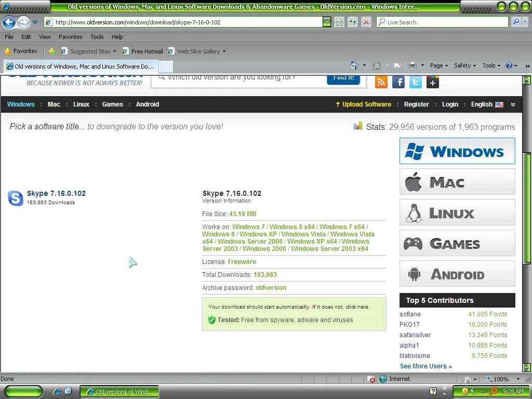This screenshot has width=532, height=399.
Task: Click the search magnifier button
Action: click(x=515, y=22)
